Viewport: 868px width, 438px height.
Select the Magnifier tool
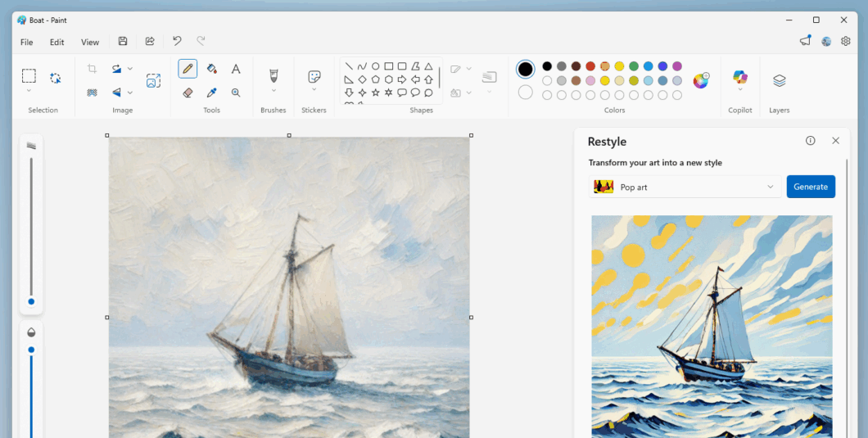click(x=236, y=93)
